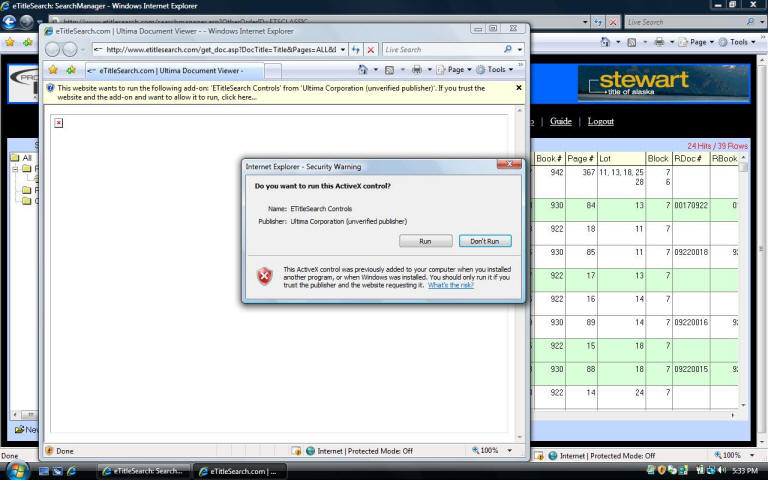
Task: Click the Stop icon in the Document Viewer
Action: 371,49
